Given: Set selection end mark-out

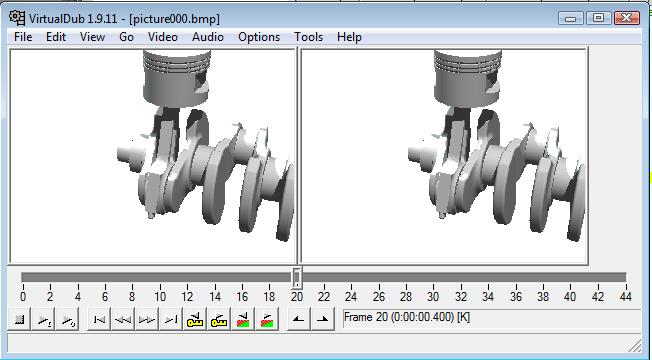Looking at the screenshot, I should [323, 320].
